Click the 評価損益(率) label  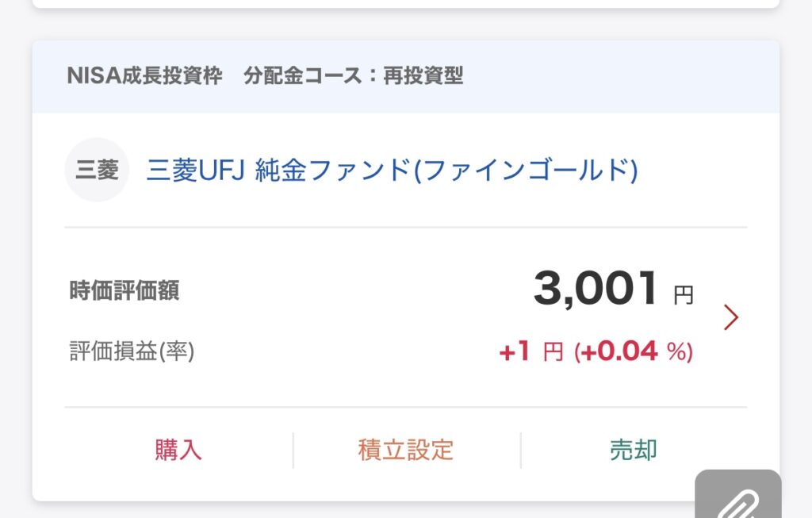(132, 351)
